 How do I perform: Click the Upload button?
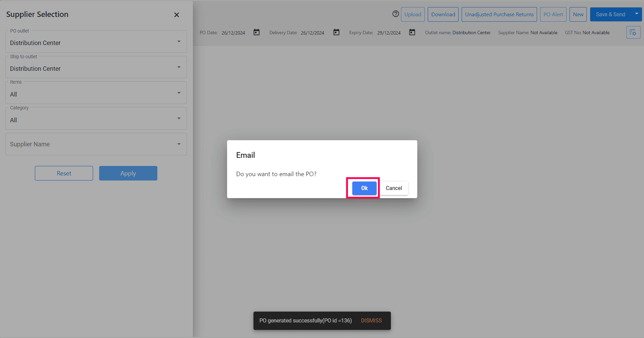pos(413,15)
